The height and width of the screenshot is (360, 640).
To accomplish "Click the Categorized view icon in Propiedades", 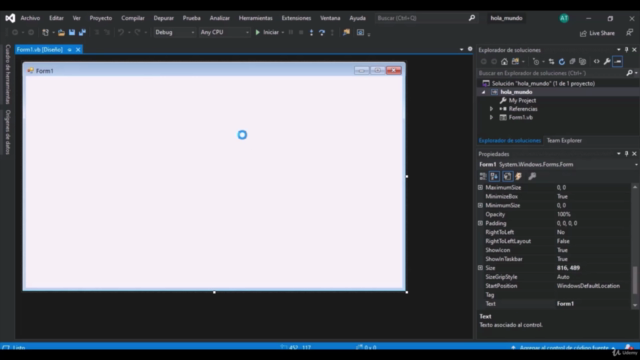I will click(x=483, y=176).
